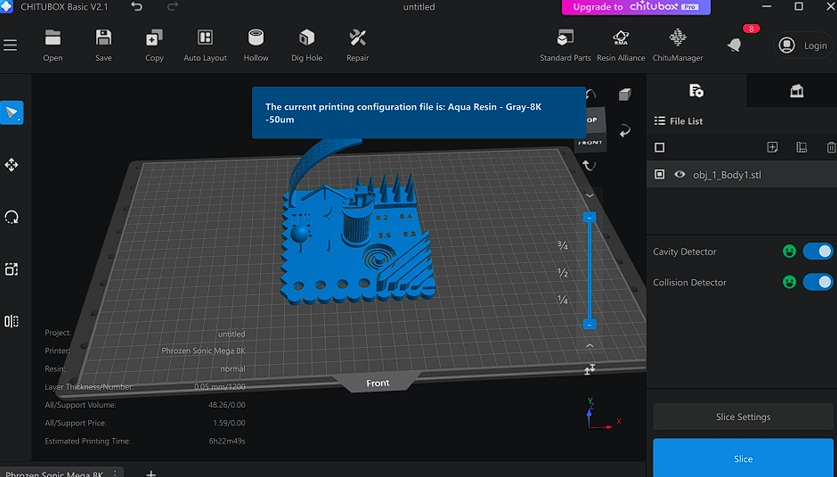Open Slice Settings

(743, 417)
